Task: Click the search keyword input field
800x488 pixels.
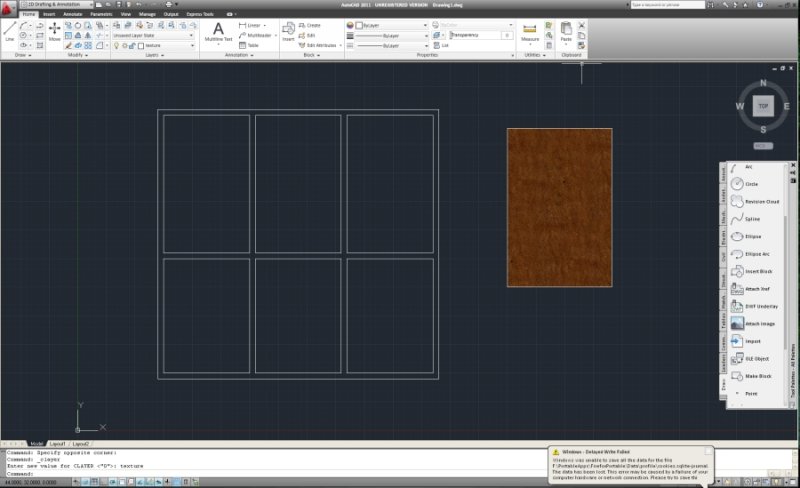Action: (x=667, y=5)
